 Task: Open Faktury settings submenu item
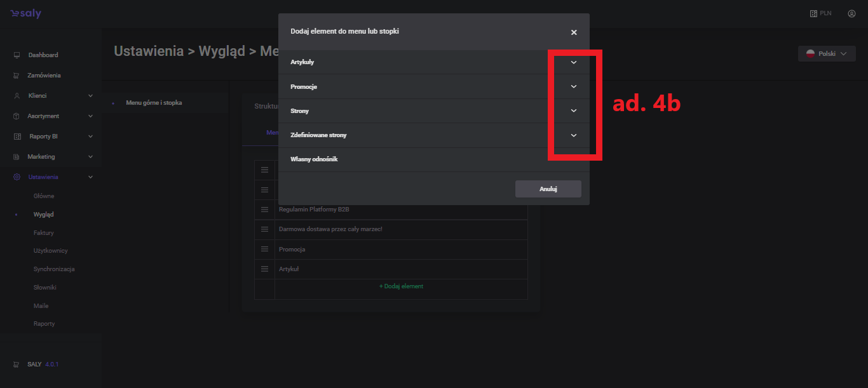pyautogui.click(x=44, y=233)
